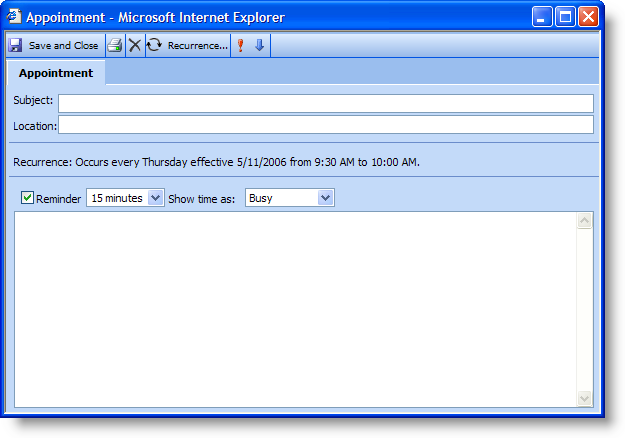The image size is (625, 438).
Task: Delete the appointment with the X icon
Action: pyautogui.click(x=135, y=46)
